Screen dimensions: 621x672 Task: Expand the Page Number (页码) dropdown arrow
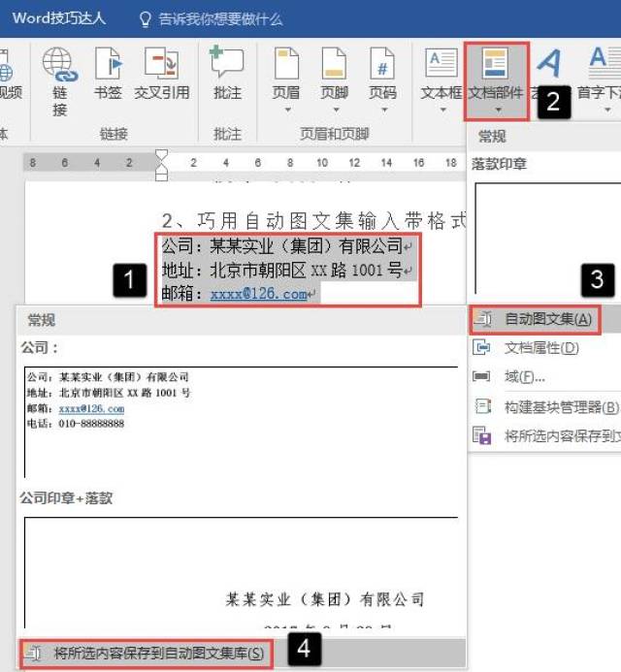(384, 111)
